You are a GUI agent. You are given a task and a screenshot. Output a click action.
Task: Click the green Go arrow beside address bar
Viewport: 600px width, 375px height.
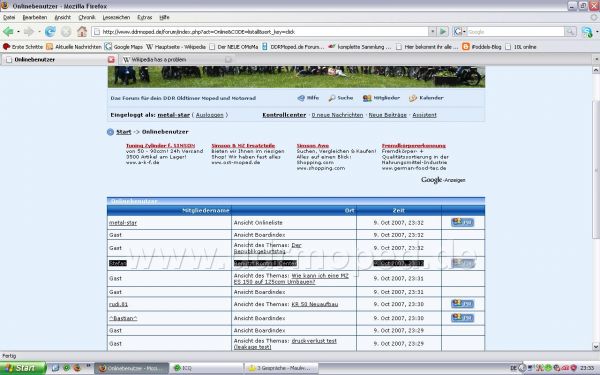click(443, 32)
